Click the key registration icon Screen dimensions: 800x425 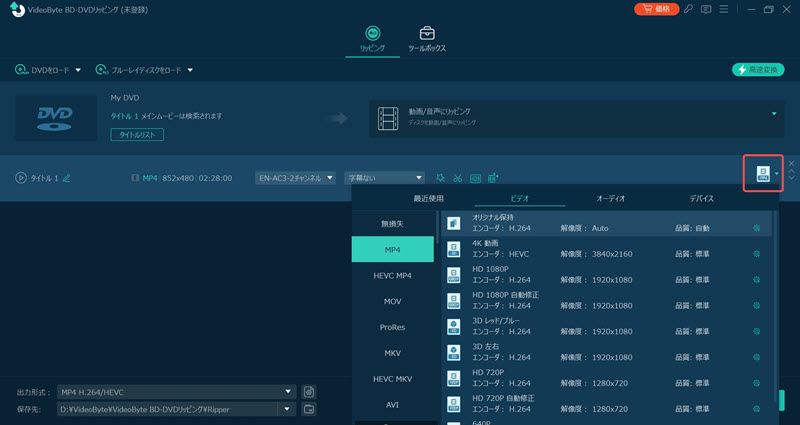click(688, 10)
